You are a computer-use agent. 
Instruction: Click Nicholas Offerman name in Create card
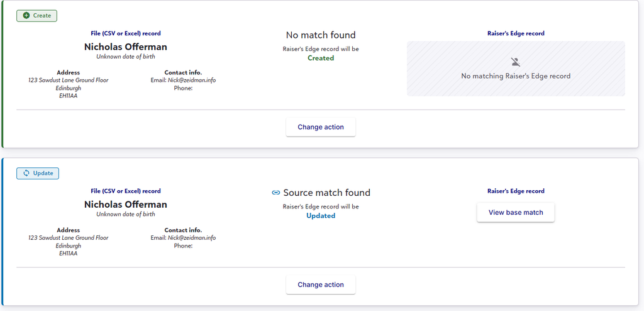tap(126, 47)
